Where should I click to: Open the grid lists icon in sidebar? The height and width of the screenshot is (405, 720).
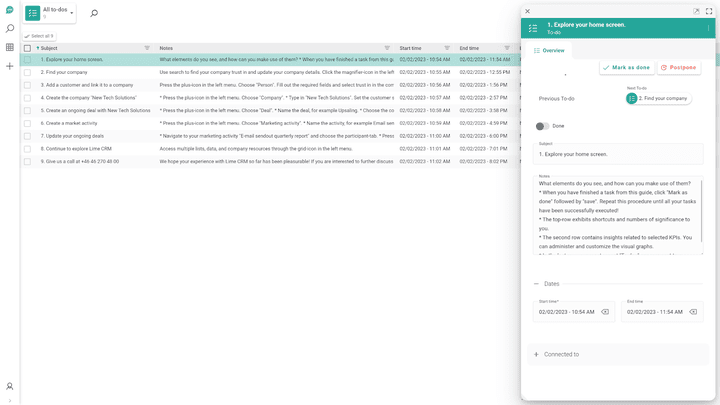pos(9,48)
